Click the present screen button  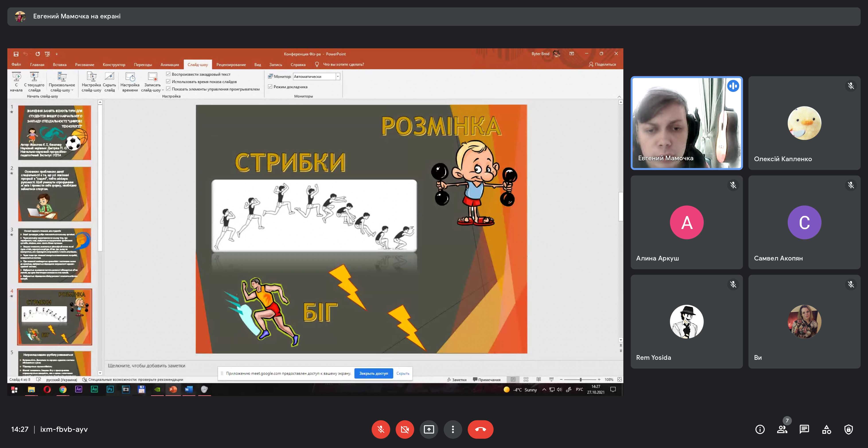[429, 429]
